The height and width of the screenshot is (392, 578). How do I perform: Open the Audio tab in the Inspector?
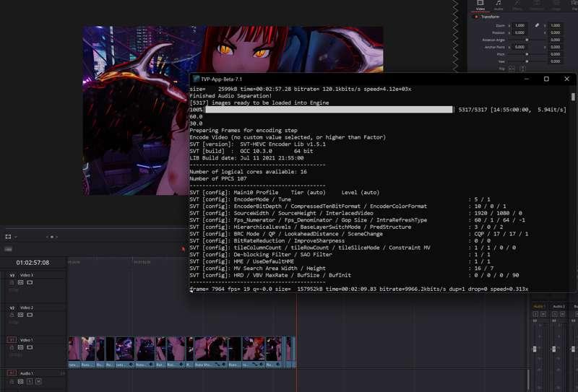click(499, 5)
